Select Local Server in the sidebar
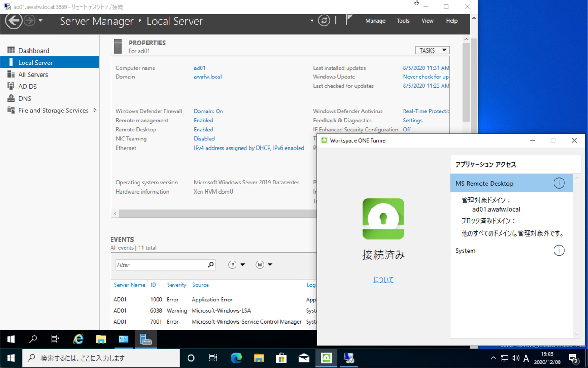Image resolution: width=588 pixels, height=368 pixels. click(x=49, y=63)
